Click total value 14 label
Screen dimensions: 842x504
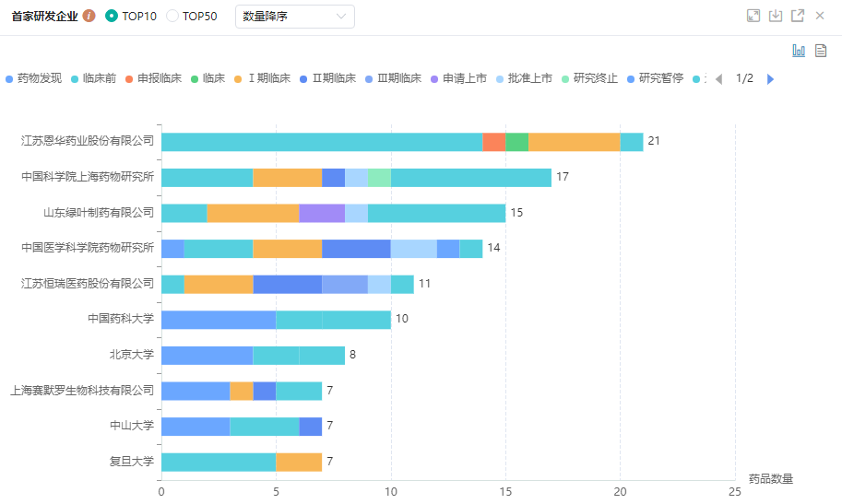point(493,248)
